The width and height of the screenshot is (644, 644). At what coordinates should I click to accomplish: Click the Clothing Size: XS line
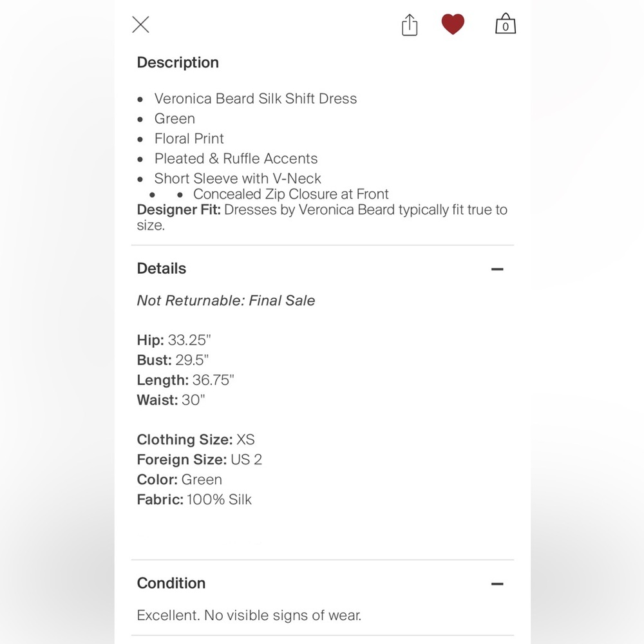[x=196, y=440]
